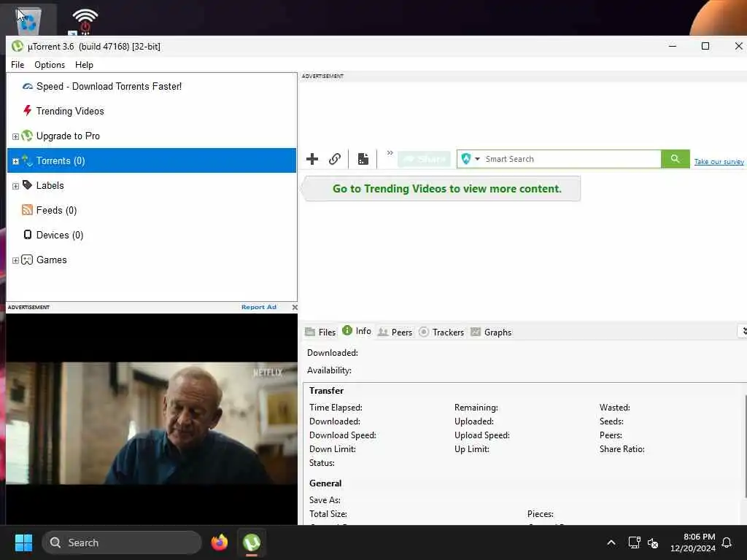Click the info pane vertical scrollbar
Viewport: 747px width, 560px height.
(745, 448)
